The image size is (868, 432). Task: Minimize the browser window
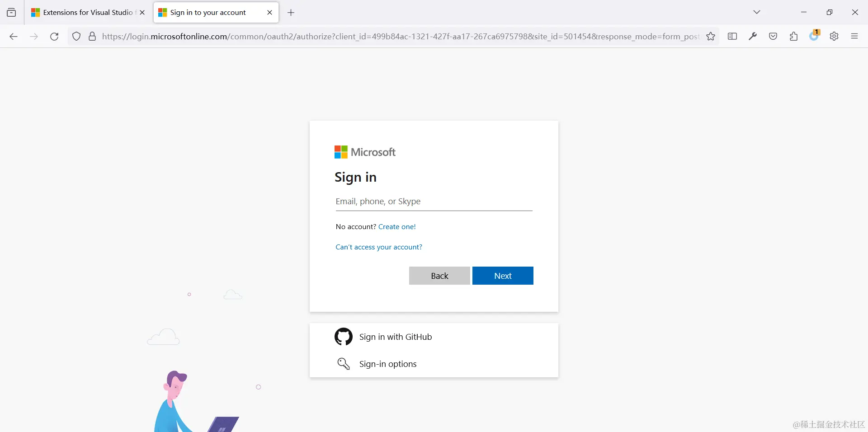click(x=804, y=12)
